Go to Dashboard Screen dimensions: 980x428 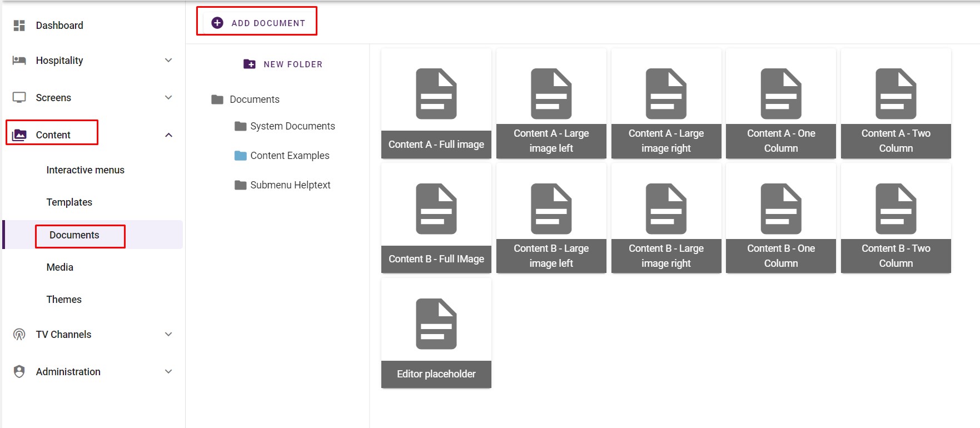59,26
